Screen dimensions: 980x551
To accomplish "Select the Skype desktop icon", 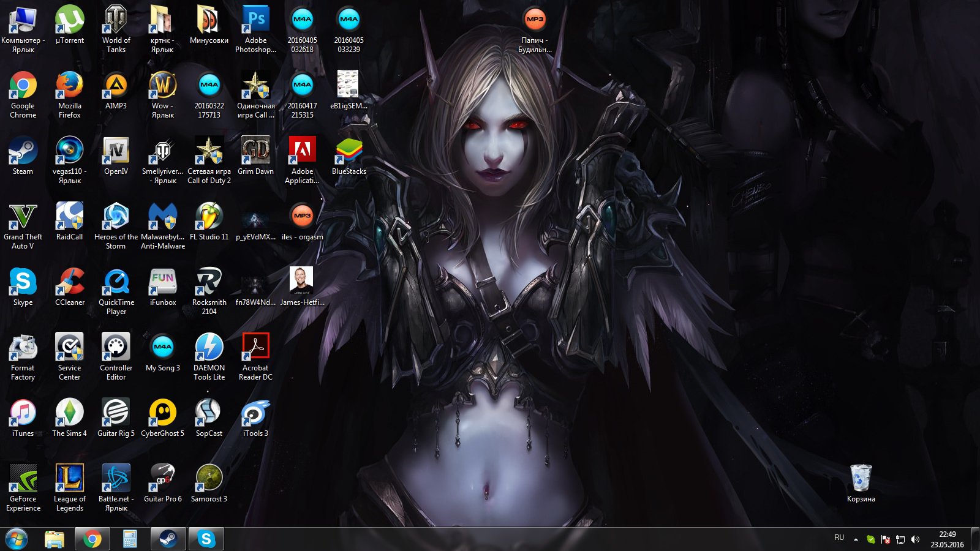I will 23,282.
